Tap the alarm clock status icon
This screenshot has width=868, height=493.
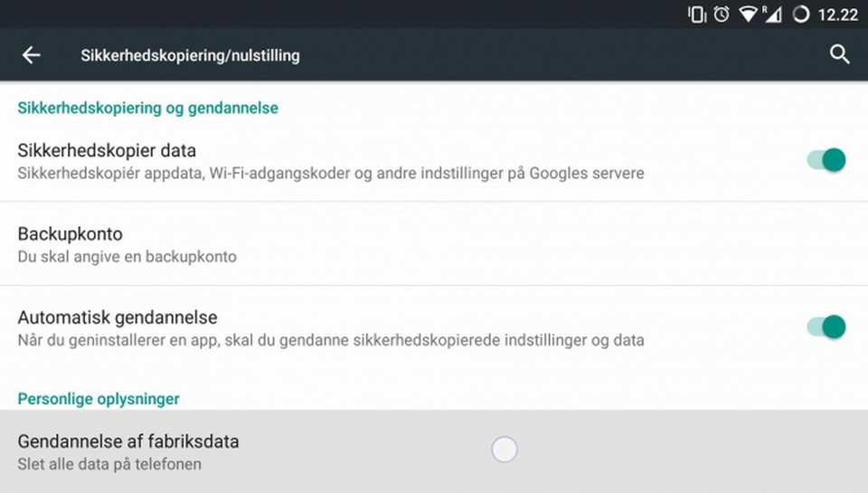(722, 14)
